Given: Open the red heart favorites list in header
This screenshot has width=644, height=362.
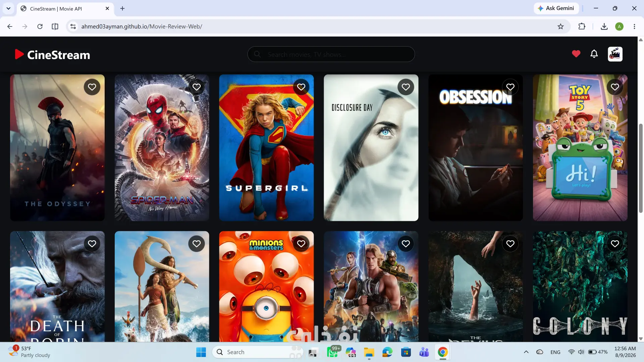Looking at the screenshot, I should point(576,54).
